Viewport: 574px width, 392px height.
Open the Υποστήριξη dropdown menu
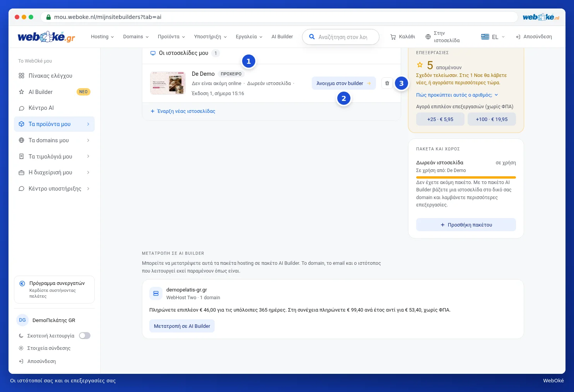tap(210, 37)
